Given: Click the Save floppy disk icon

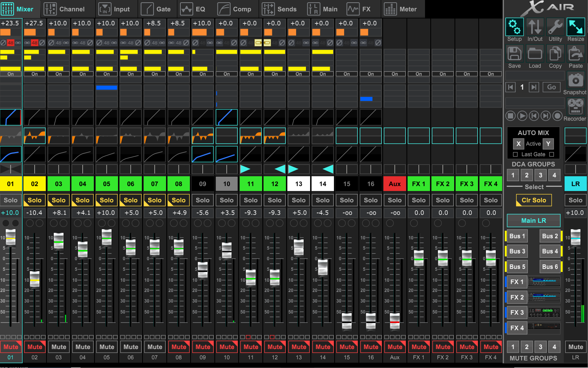Looking at the screenshot, I should tap(514, 54).
